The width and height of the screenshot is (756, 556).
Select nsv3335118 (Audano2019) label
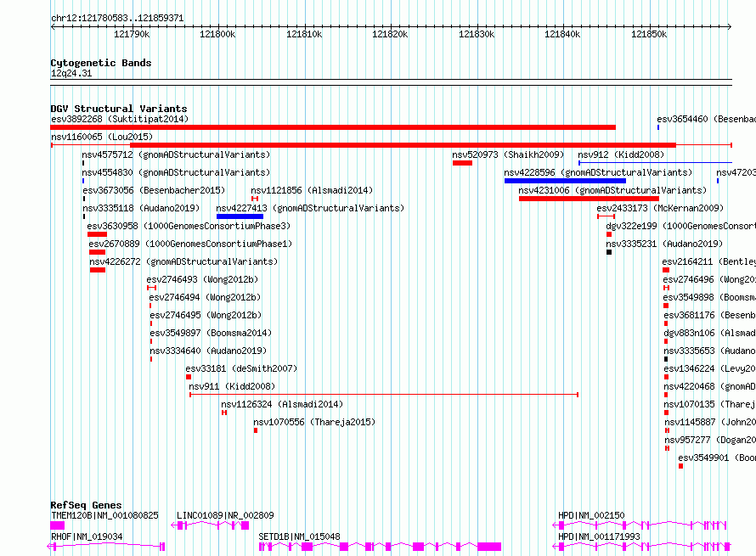coord(141,208)
